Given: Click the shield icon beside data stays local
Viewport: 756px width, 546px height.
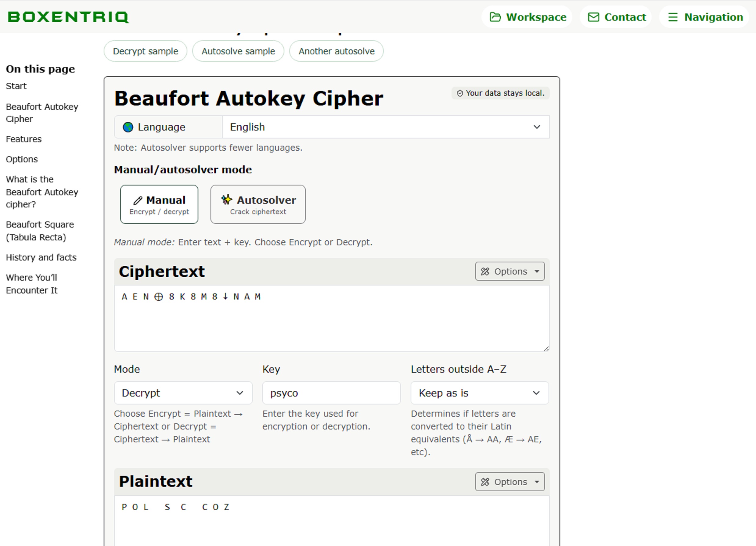Looking at the screenshot, I should point(460,93).
